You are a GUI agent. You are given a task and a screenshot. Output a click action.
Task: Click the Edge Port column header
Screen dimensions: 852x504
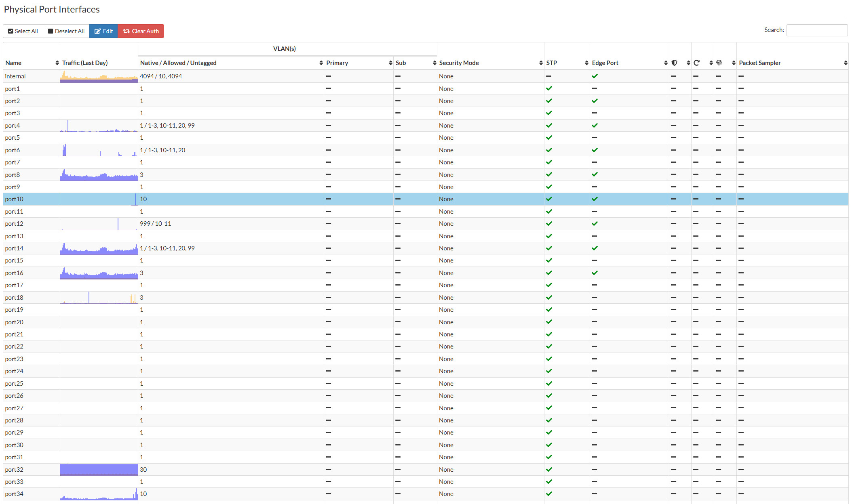pos(629,63)
